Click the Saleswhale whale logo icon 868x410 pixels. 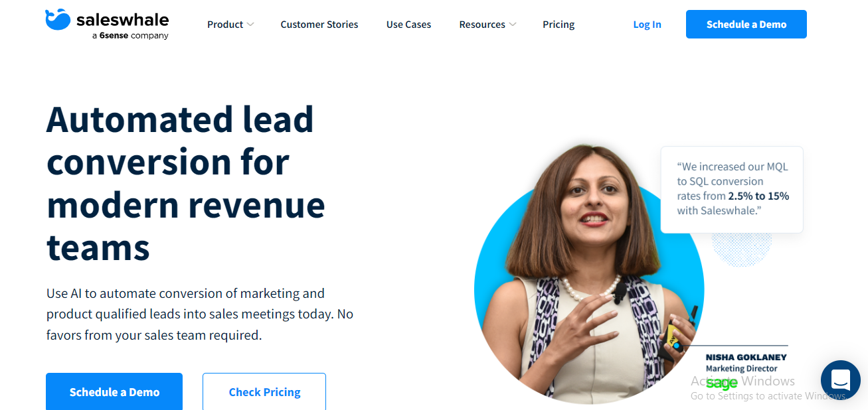58,20
